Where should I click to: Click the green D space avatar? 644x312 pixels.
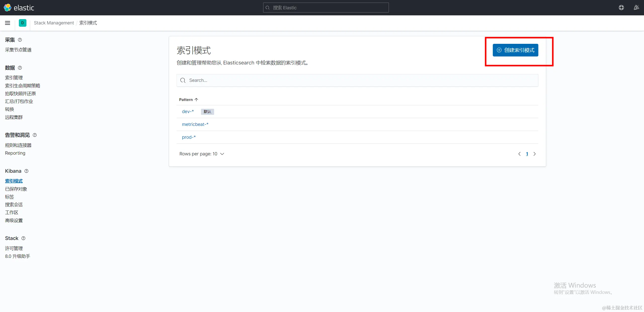22,23
